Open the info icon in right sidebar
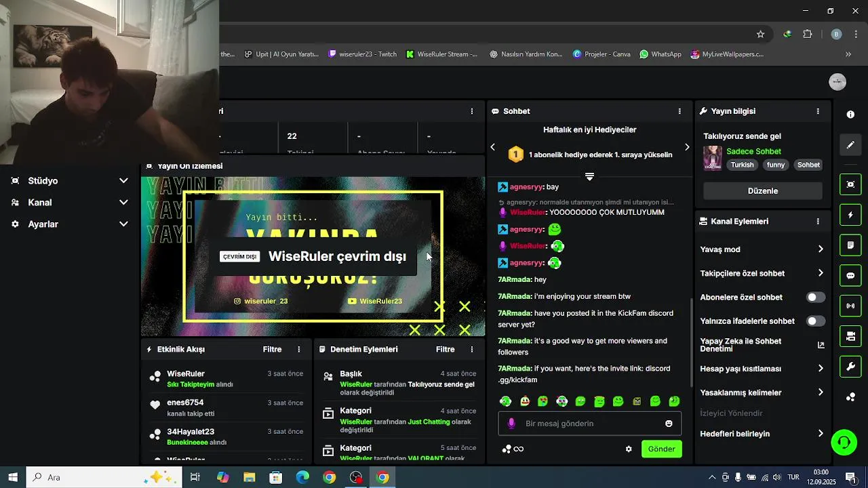 point(850,115)
